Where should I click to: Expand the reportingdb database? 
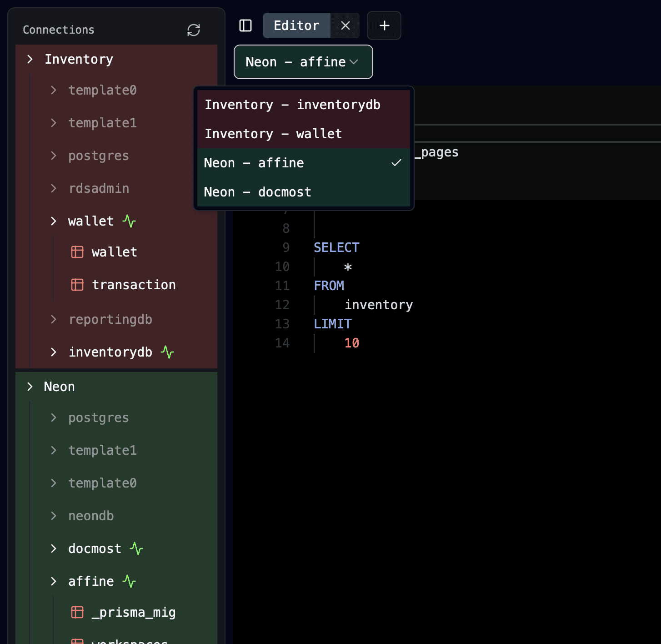click(54, 319)
